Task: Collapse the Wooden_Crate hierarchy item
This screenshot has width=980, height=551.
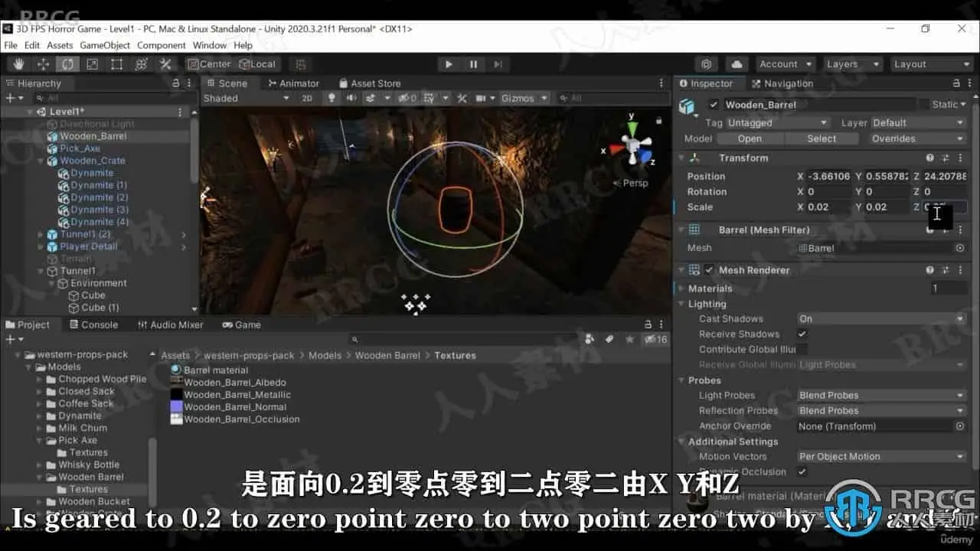Action: pos(41,161)
